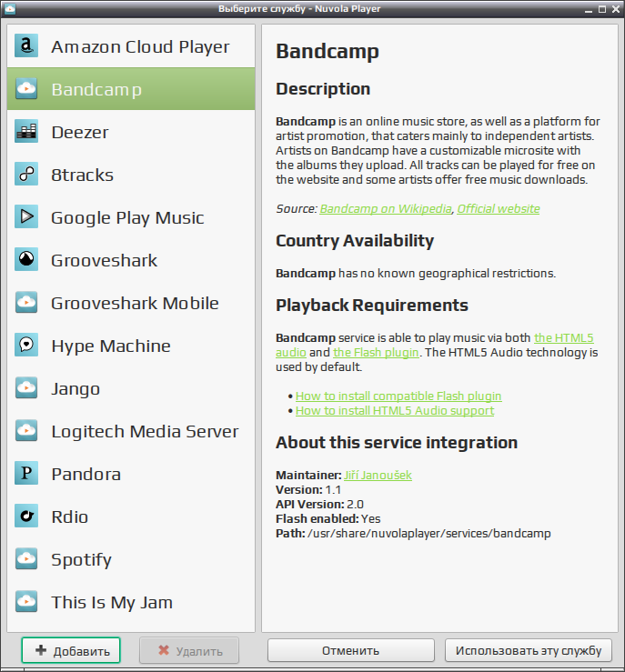Screen dimensions: 625x672
Task: Select highlighted Bandcamp label in list
Action: (96, 90)
